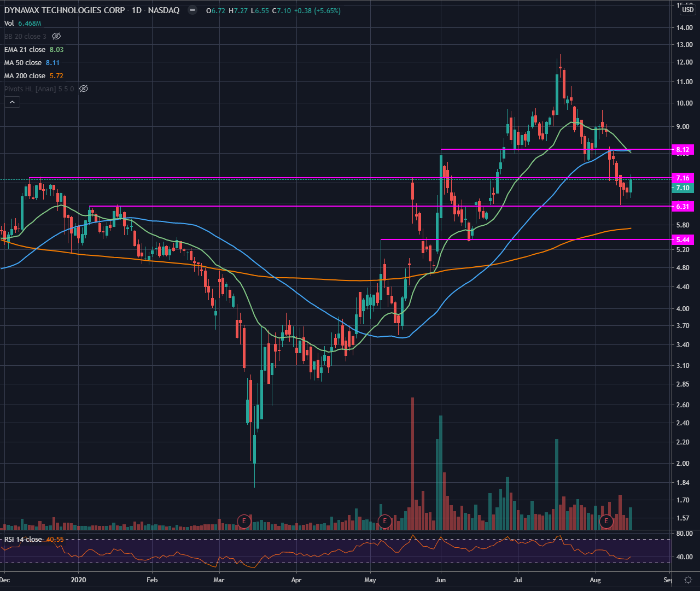Collapse the indicator legend with chevron arrow
The width and height of the screenshot is (700, 591).
(x=12, y=102)
